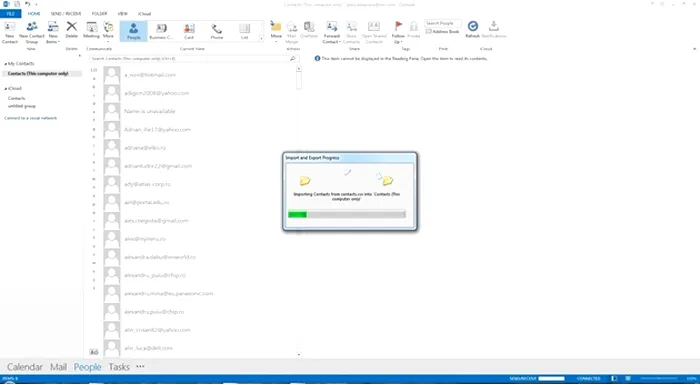700x384 pixels.
Task: Select the People view
Action: click(x=133, y=31)
